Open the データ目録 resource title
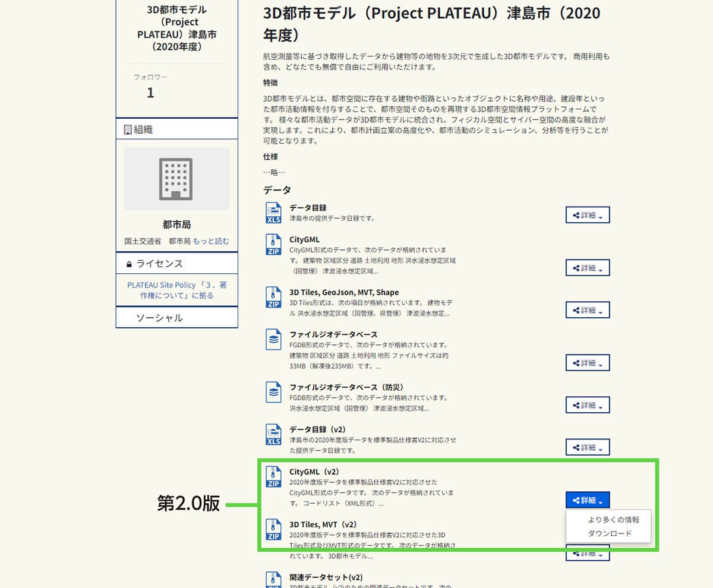Viewport: 713px width, 588px height. click(x=308, y=208)
